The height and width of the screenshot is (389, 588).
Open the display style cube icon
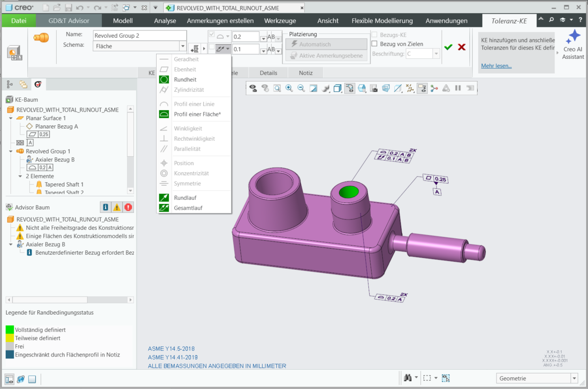(337, 88)
